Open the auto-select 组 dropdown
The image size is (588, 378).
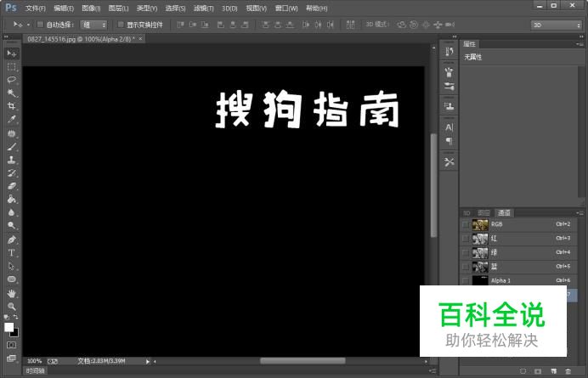(x=93, y=25)
